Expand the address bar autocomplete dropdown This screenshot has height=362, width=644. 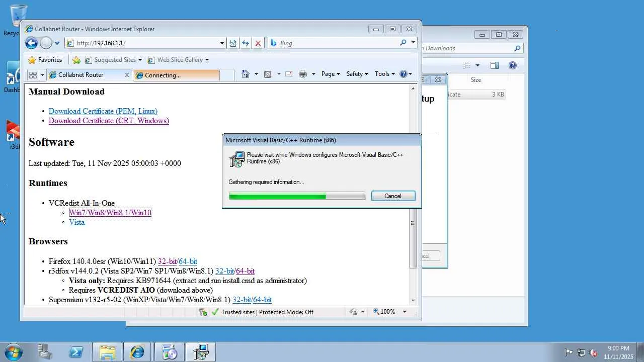pyautogui.click(x=222, y=43)
